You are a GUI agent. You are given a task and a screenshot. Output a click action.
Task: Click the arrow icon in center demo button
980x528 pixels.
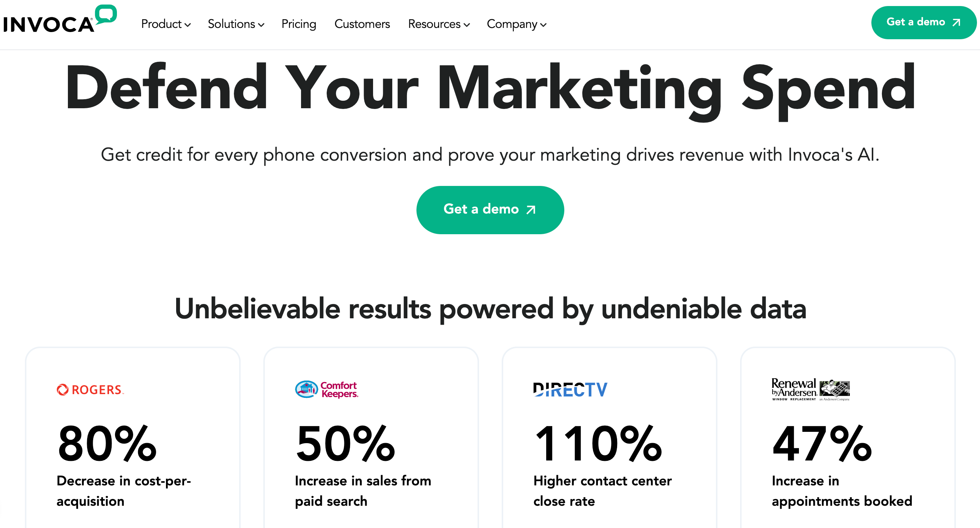[531, 210]
